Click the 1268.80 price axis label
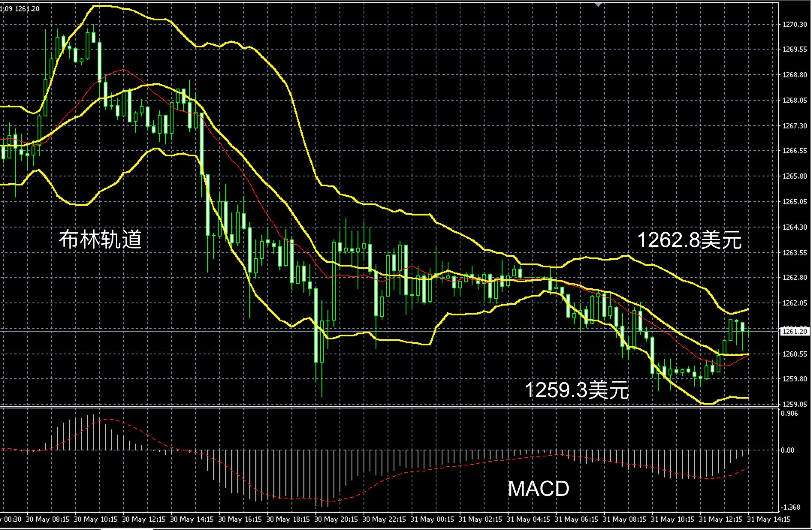The width and height of the screenshot is (812, 530). point(795,75)
